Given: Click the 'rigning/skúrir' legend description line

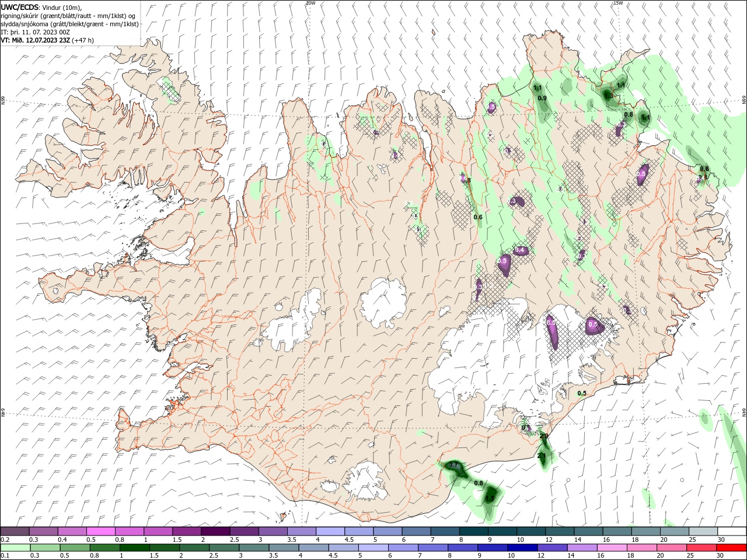Looking at the screenshot, I should [68, 16].
